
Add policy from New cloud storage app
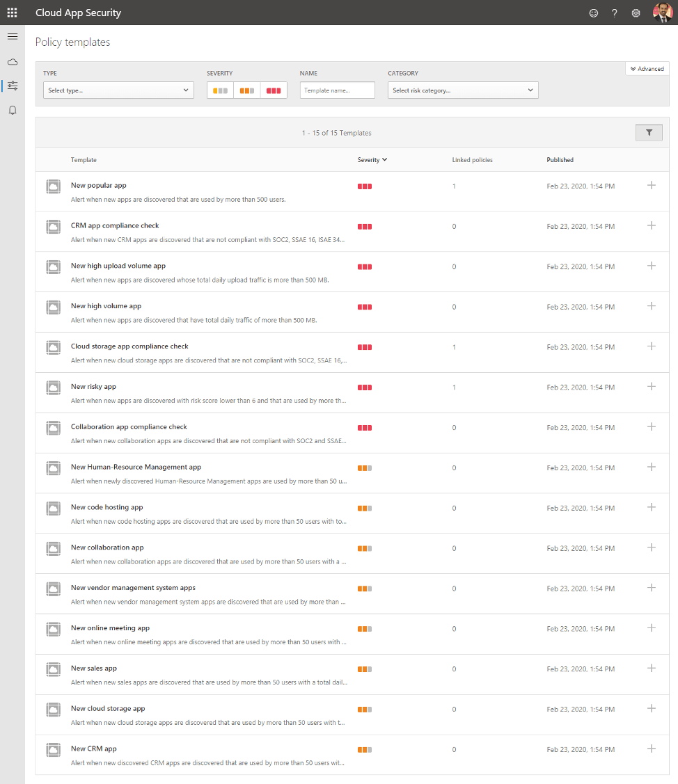[x=652, y=708]
